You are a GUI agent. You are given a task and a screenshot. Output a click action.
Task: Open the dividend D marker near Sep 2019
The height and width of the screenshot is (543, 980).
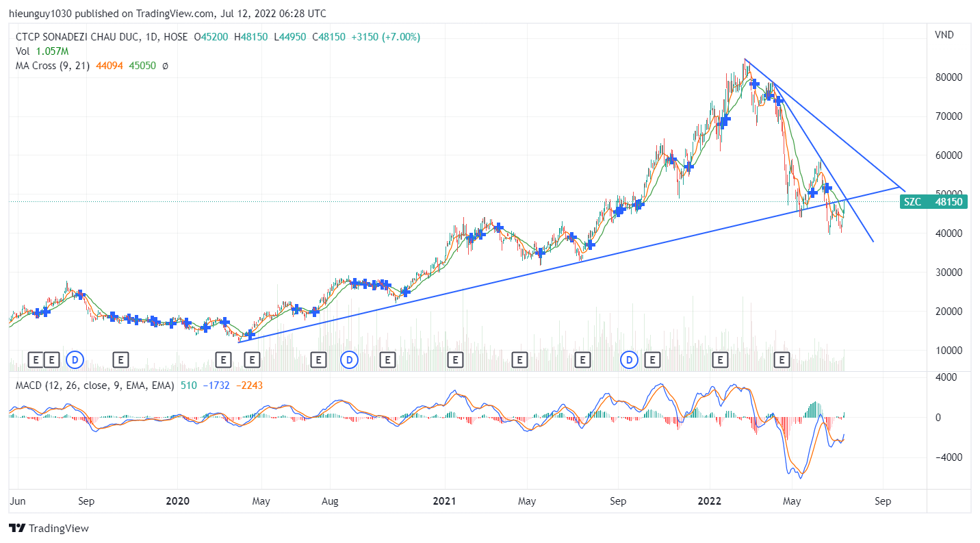[x=75, y=359]
